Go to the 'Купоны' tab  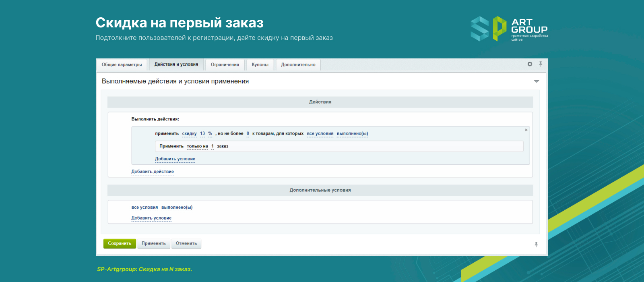tap(260, 65)
